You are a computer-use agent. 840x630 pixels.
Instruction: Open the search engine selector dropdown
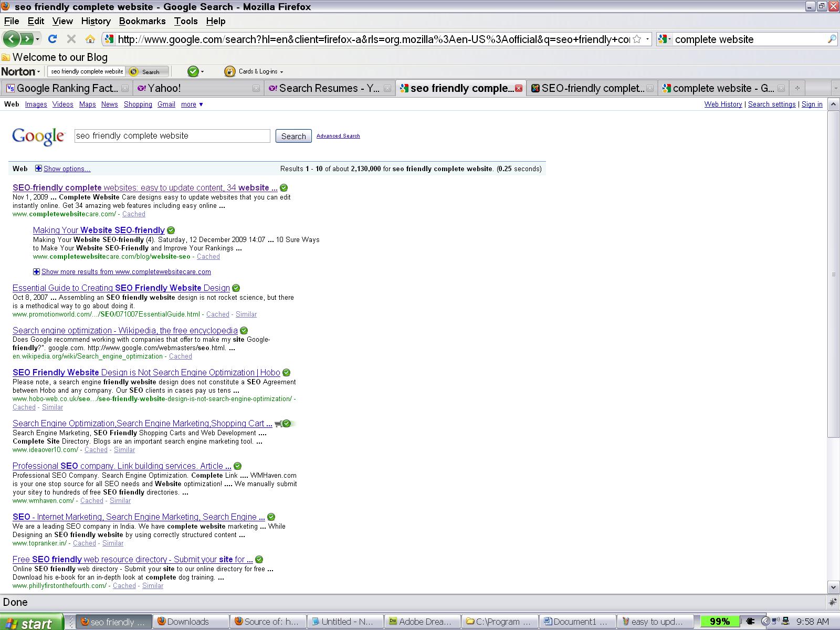point(665,39)
